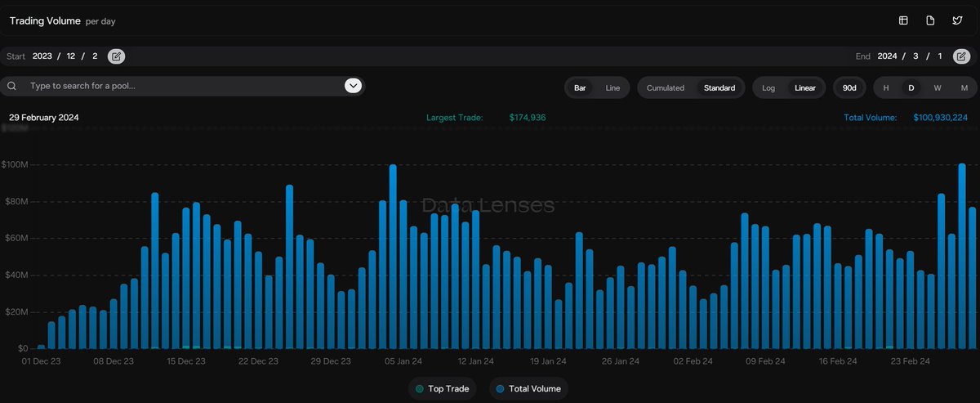This screenshot has height=403, width=980.
Task: Click the 29 February 2024 date label
Action: point(44,118)
